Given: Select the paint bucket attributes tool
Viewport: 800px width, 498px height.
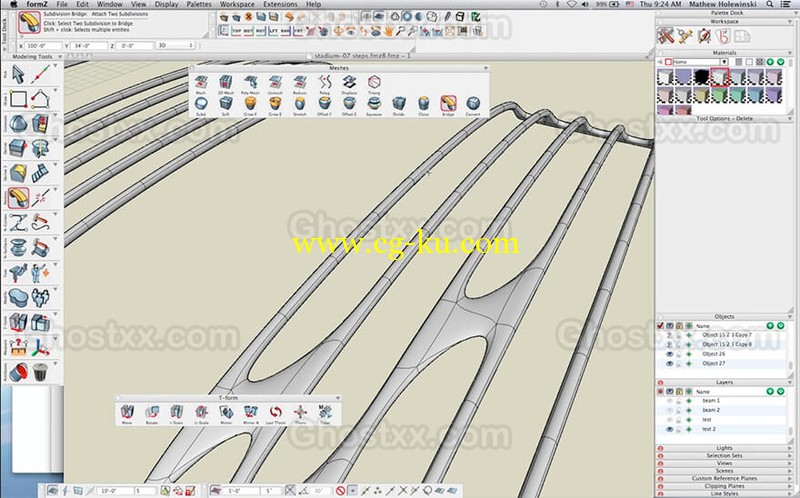Looking at the screenshot, I should [x=18, y=372].
